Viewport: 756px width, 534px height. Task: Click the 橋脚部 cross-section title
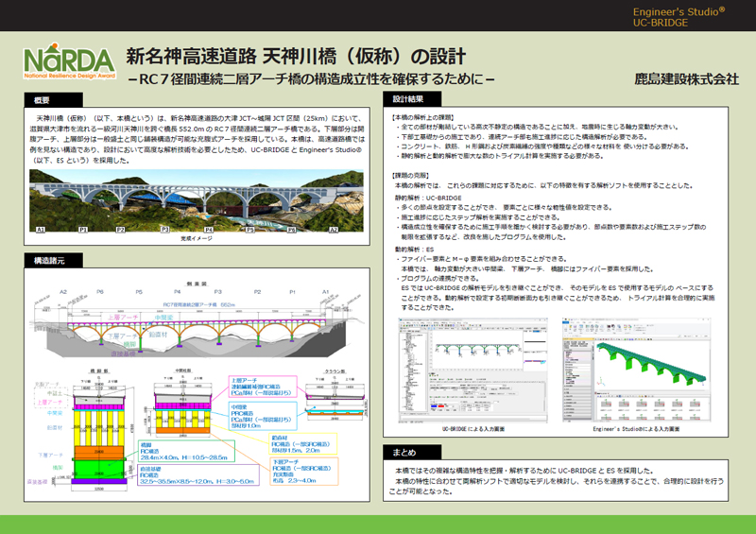[x=99, y=370]
